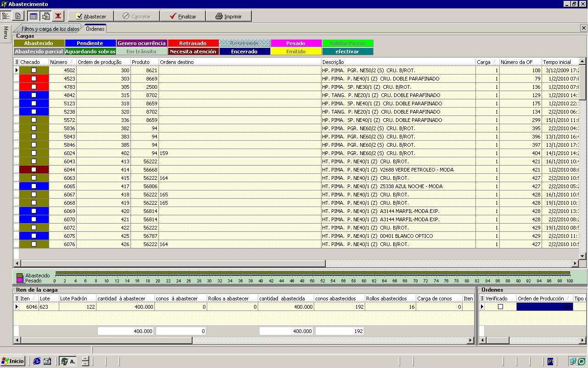Click the tree view icon in toolbar
588x368 pixels.
[x=6, y=16]
